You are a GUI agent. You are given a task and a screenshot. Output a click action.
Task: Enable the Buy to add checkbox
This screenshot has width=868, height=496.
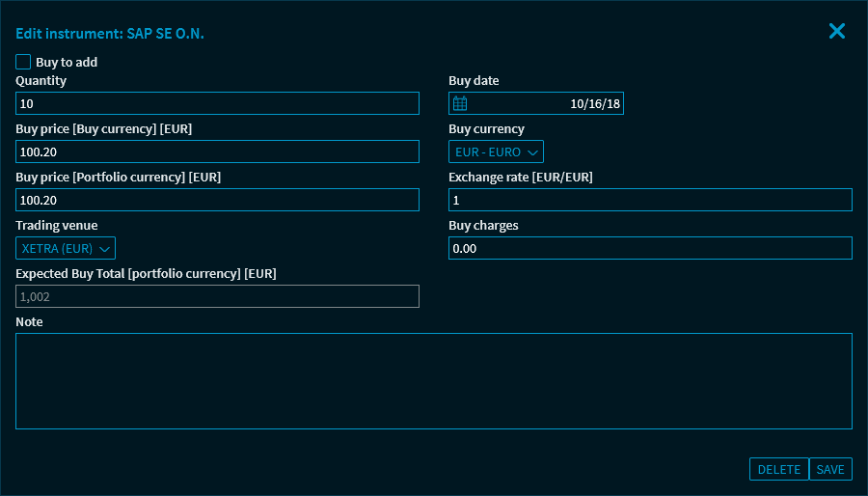(x=23, y=62)
